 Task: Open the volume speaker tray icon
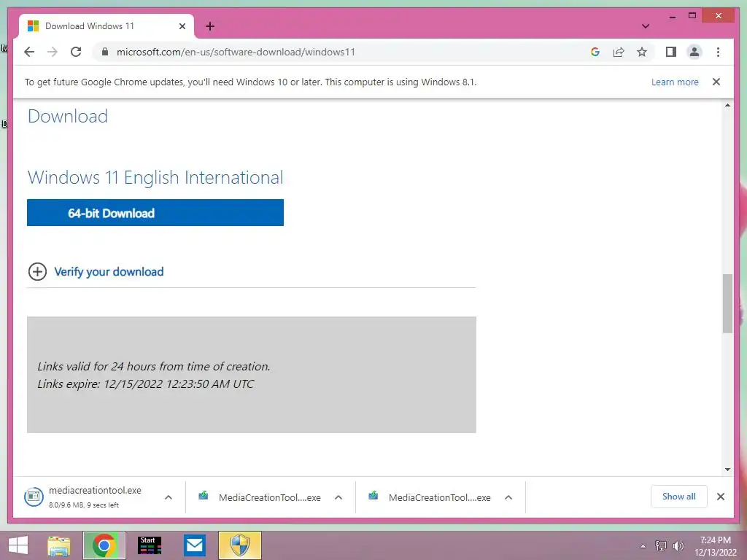[678, 546]
